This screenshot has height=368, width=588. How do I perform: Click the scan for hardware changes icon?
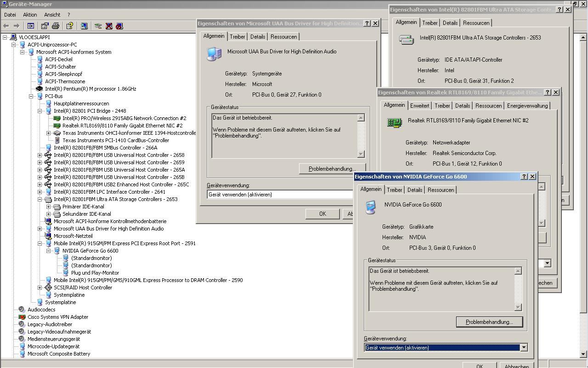pos(84,26)
